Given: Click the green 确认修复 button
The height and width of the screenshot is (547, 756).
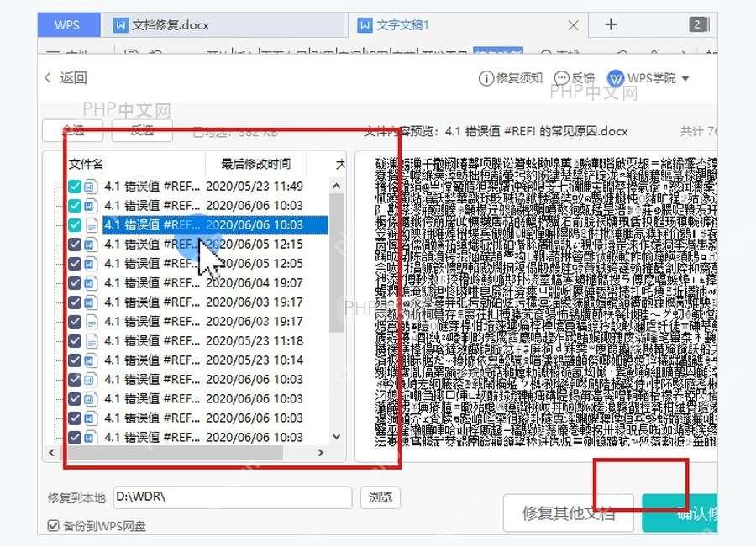Looking at the screenshot, I should click(680, 513).
